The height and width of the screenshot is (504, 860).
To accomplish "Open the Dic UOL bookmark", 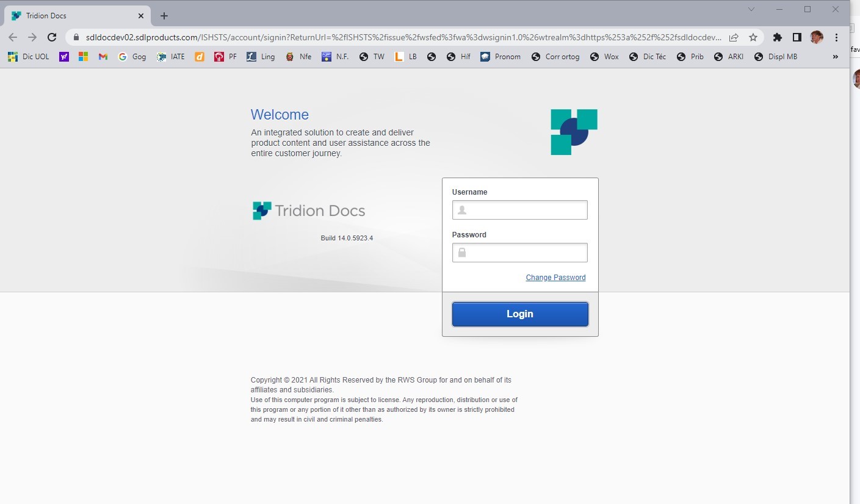I will pos(29,57).
